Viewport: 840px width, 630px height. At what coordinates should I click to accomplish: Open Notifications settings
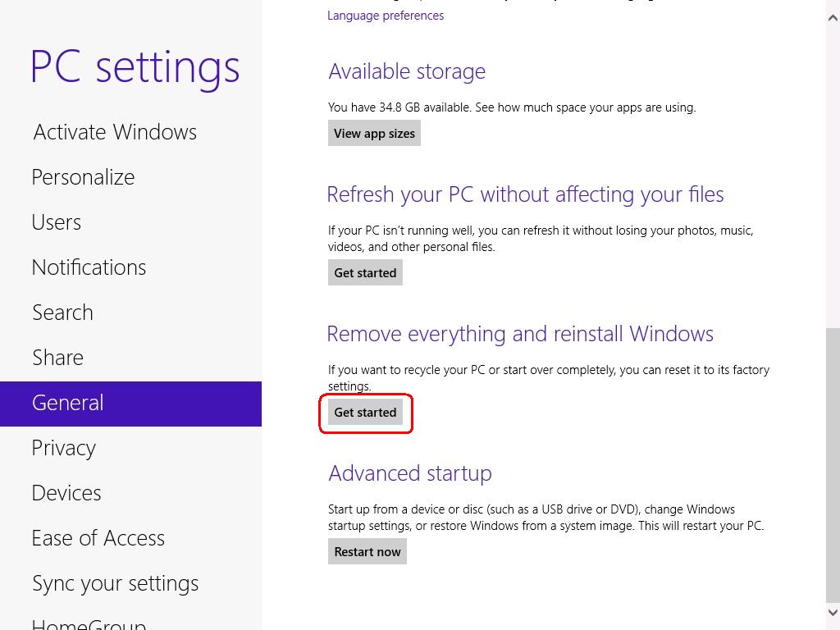pos(89,267)
